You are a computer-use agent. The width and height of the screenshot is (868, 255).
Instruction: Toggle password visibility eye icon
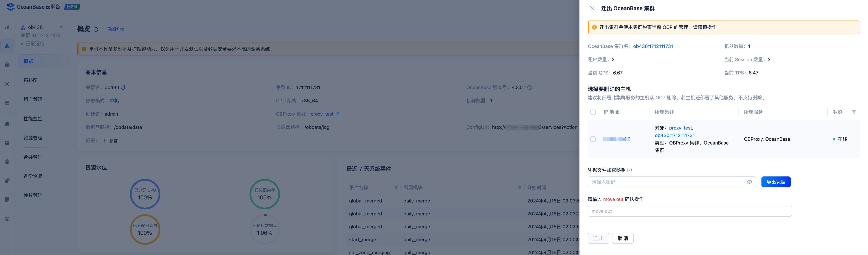749,182
